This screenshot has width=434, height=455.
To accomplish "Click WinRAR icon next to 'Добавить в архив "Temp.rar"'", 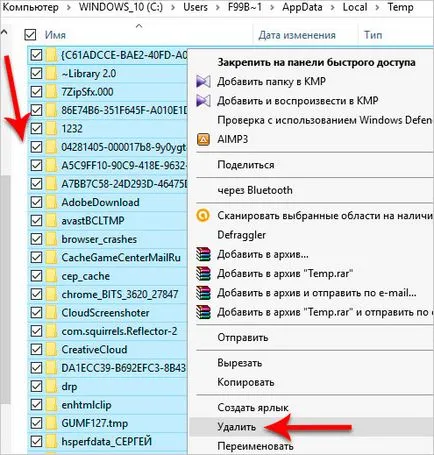I will click(203, 274).
